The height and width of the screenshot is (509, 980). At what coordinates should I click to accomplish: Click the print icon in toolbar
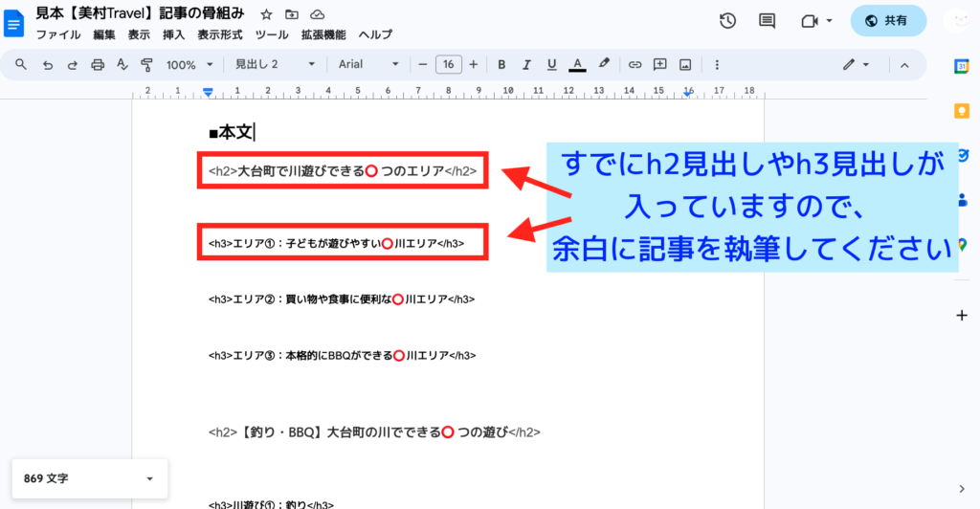[x=97, y=65]
